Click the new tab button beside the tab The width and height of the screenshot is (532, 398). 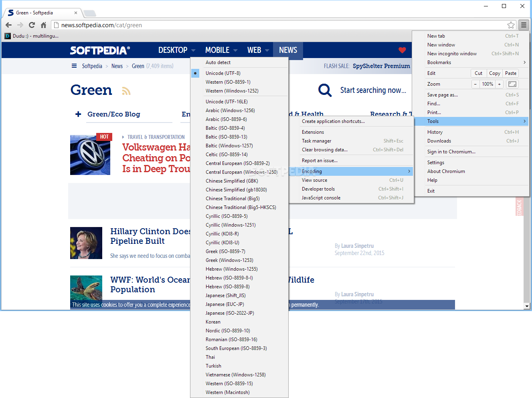89,13
